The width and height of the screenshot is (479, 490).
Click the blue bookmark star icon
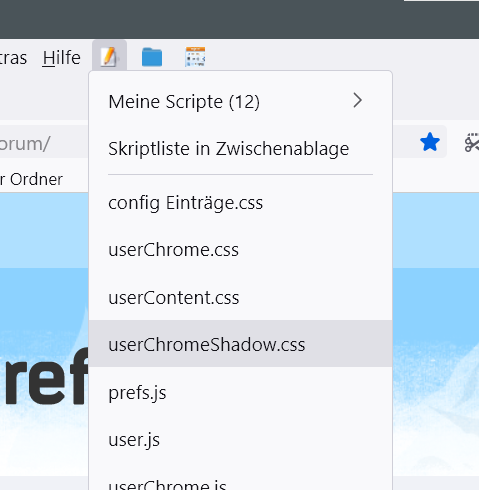pyautogui.click(x=430, y=142)
